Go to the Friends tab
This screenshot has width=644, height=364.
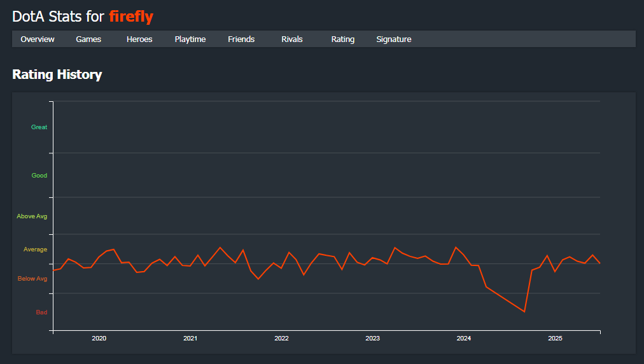[241, 39]
